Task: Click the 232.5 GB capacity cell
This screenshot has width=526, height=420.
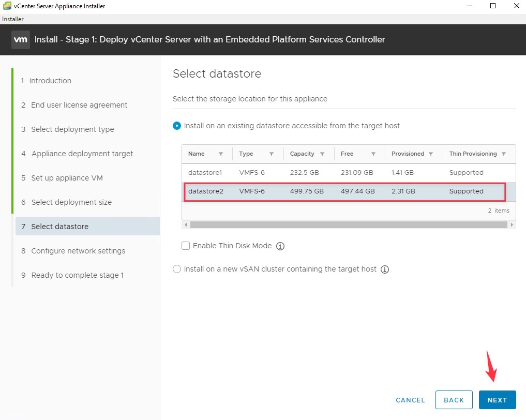Action: (304, 173)
